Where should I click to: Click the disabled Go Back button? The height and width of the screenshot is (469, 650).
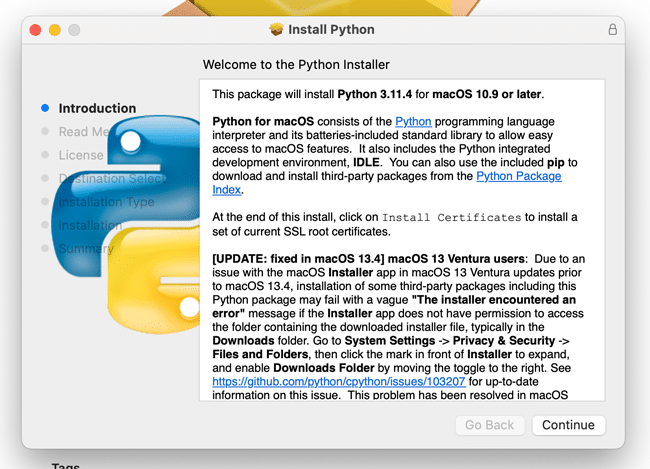[x=490, y=425]
